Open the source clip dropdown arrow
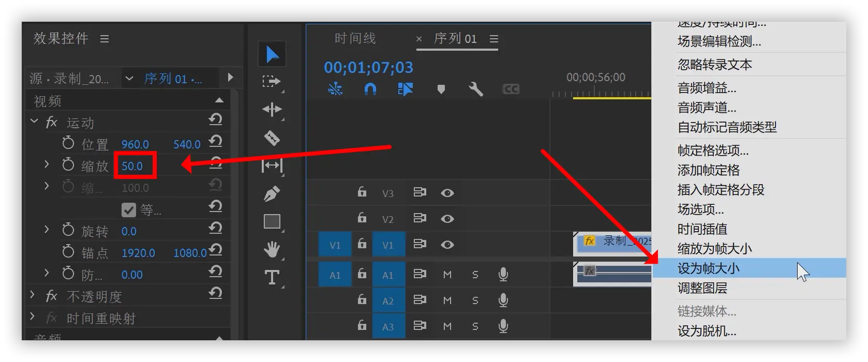This screenshot has height=362, width=868. pos(129,79)
